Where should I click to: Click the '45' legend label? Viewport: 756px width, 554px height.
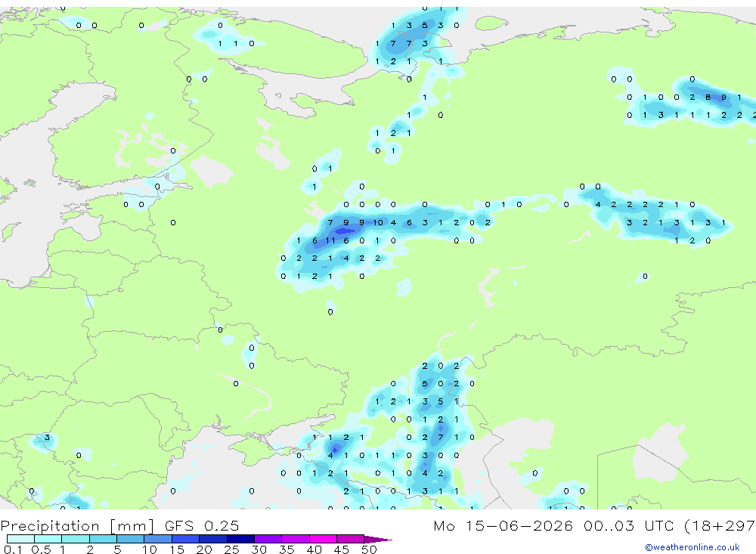[342, 549]
